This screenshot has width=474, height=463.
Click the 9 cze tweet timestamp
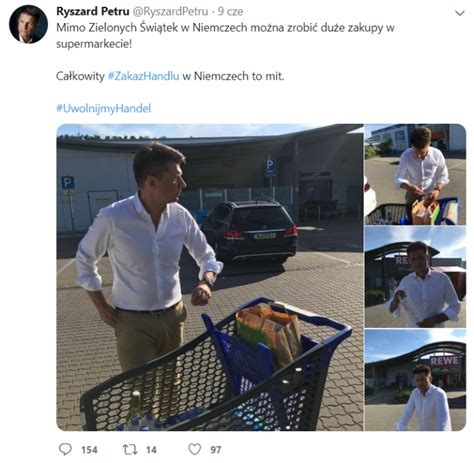[x=230, y=11]
